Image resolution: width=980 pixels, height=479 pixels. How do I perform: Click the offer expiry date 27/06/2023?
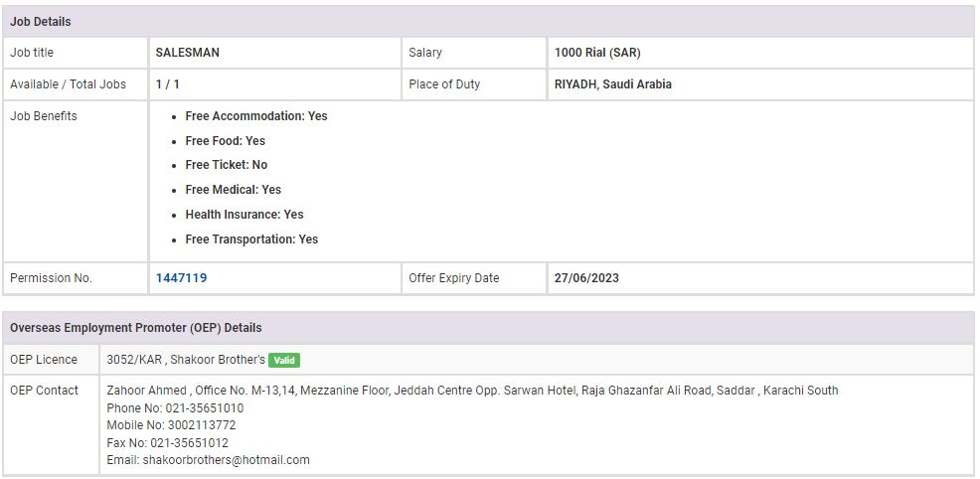click(x=586, y=278)
